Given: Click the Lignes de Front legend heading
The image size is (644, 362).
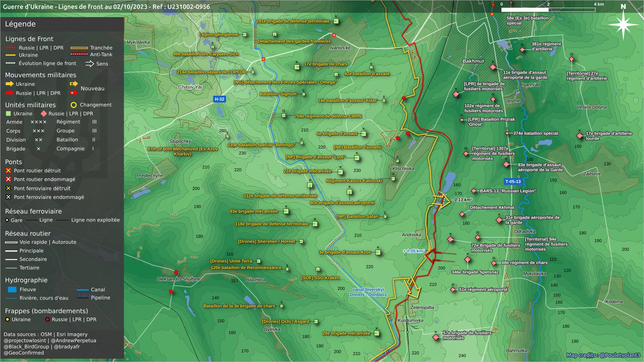Looking at the screenshot, I should 29,39.
